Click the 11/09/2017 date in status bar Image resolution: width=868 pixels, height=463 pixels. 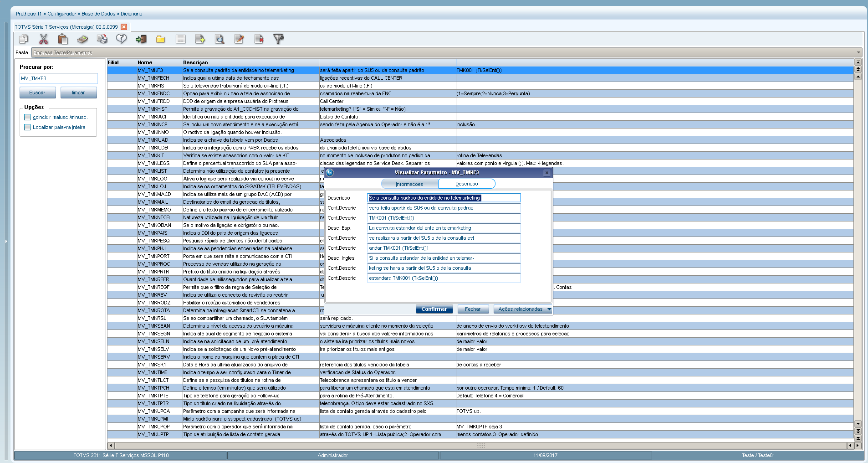pos(546,455)
